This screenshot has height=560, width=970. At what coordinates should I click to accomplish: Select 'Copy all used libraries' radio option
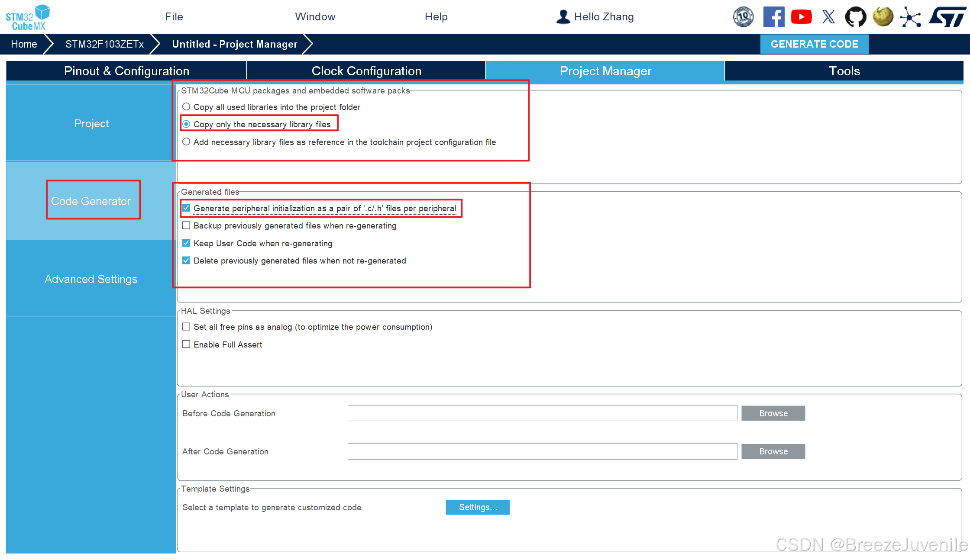tap(186, 107)
